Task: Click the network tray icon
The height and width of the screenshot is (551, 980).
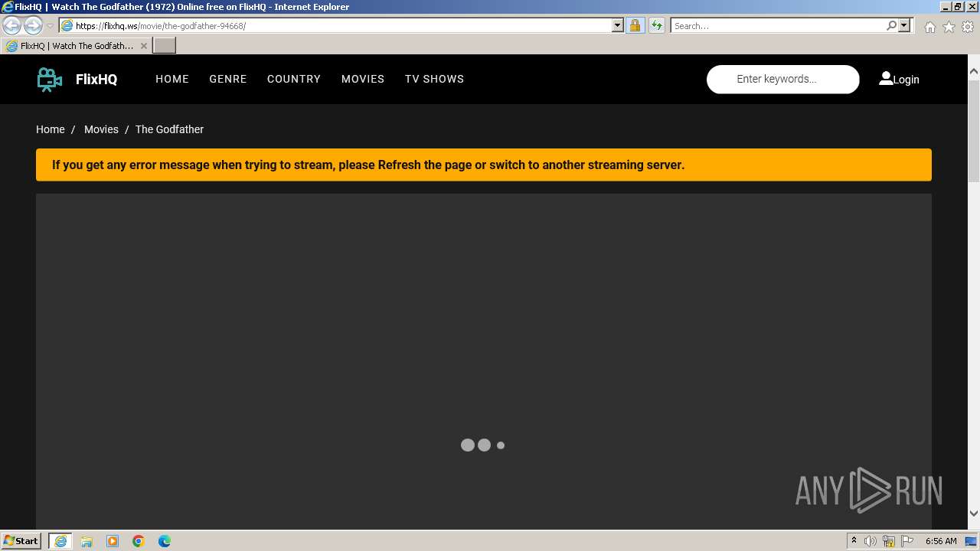Action: click(x=889, y=541)
